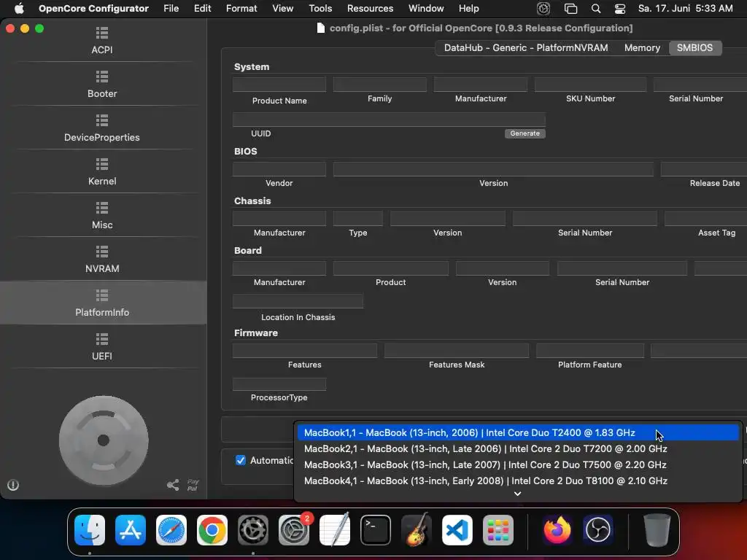
Task: Click the Chassis Type field
Action: click(357, 219)
